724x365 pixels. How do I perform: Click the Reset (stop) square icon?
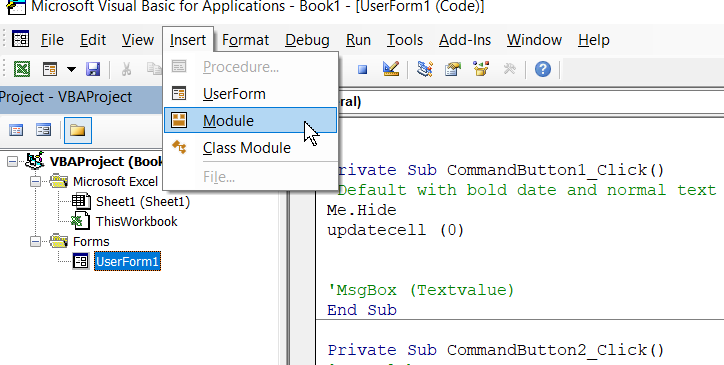click(x=362, y=69)
